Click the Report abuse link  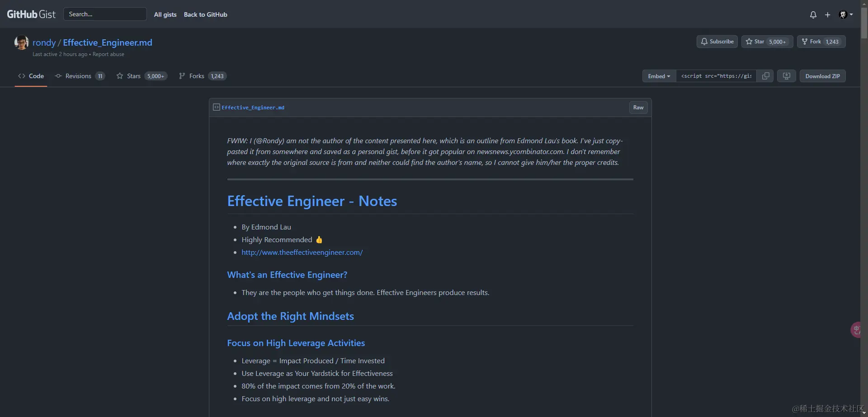click(x=108, y=54)
